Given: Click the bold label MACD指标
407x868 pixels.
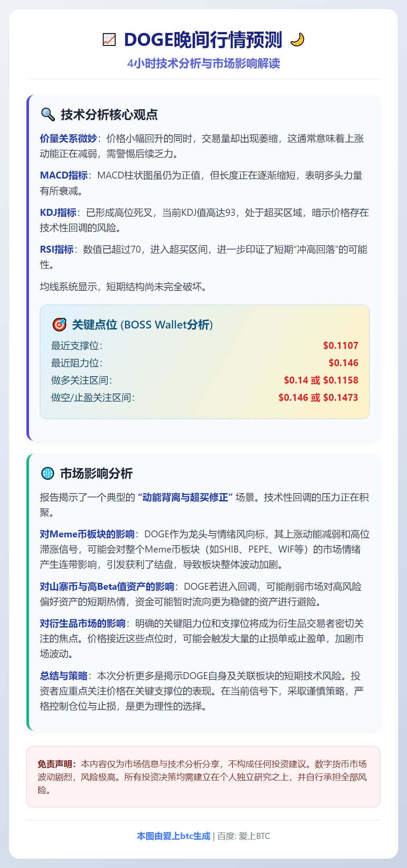Looking at the screenshot, I should [64, 176].
